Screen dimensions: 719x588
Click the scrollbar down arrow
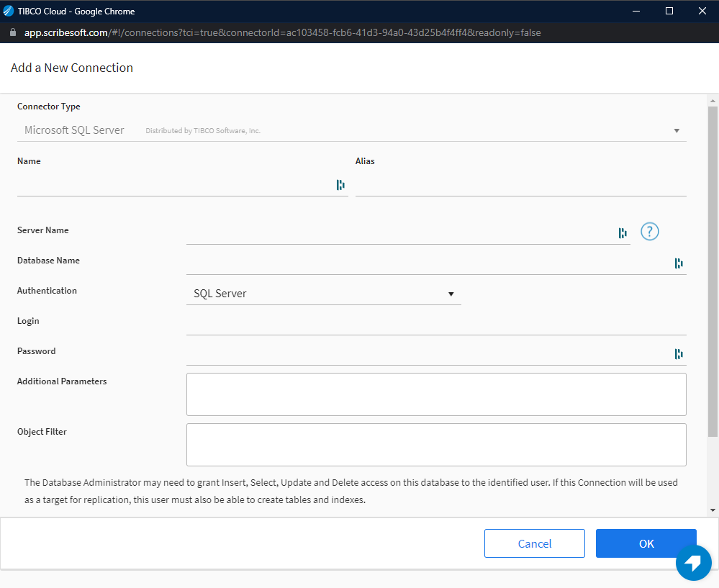click(x=713, y=510)
